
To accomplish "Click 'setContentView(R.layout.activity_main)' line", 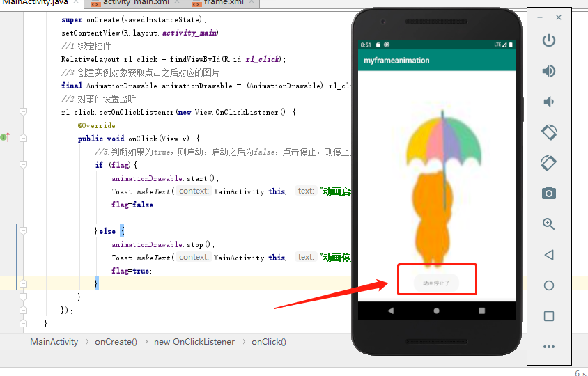I will [x=142, y=33].
